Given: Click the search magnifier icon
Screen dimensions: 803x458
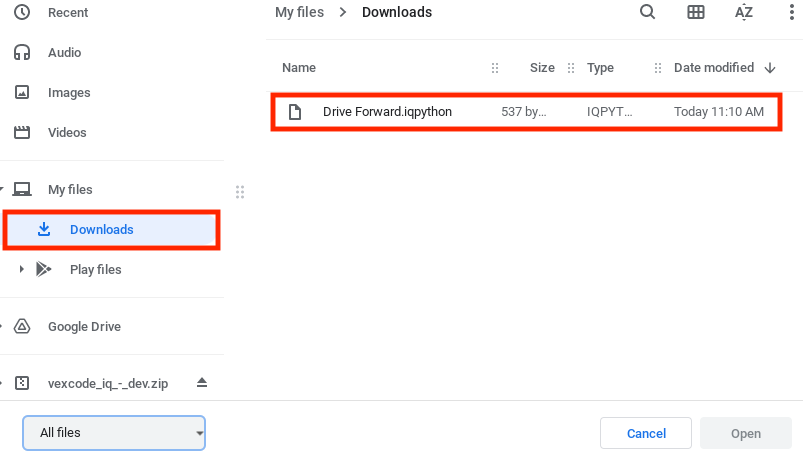Looking at the screenshot, I should click(647, 12).
